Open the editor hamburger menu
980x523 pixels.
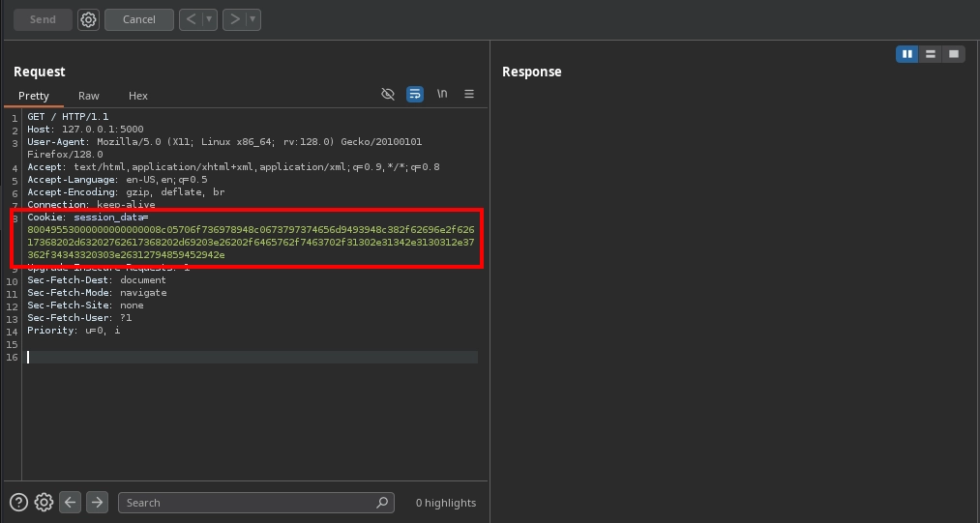pos(469,94)
